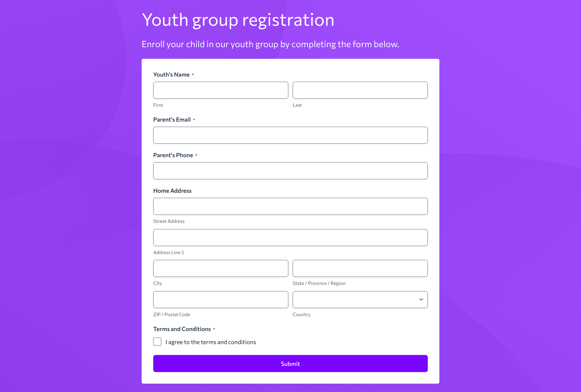Click the City input field
Viewport: 581px width, 392px height.
[x=220, y=268]
